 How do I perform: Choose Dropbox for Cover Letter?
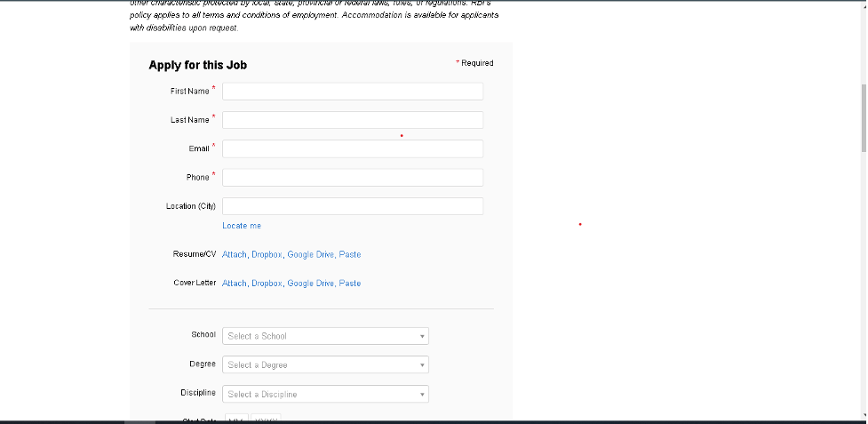click(267, 284)
